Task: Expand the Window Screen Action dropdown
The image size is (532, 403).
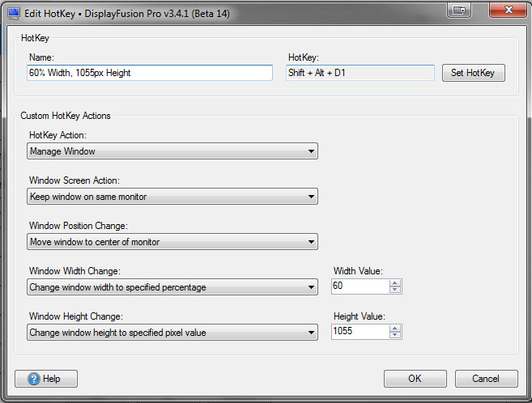Action: (x=172, y=197)
